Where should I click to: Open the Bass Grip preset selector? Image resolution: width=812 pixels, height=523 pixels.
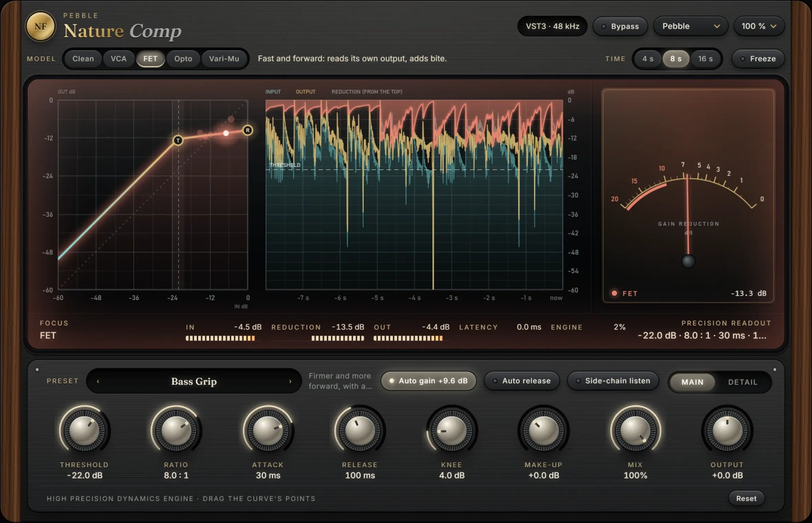[194, 381]
